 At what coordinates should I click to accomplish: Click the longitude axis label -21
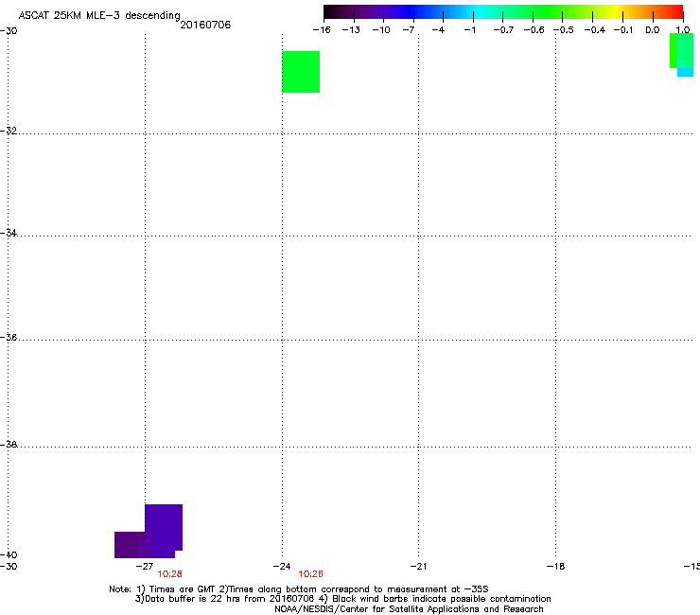point(418,566)
